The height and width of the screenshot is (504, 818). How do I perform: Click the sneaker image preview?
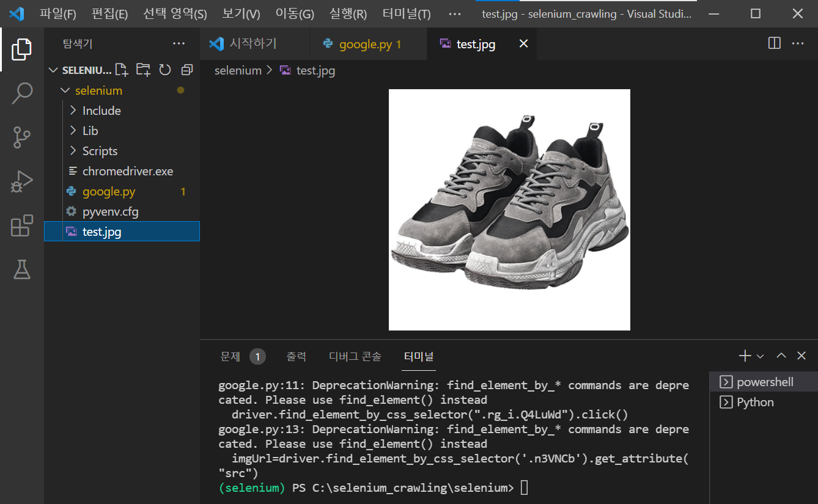pyautogui.click(x=509, y=210)
